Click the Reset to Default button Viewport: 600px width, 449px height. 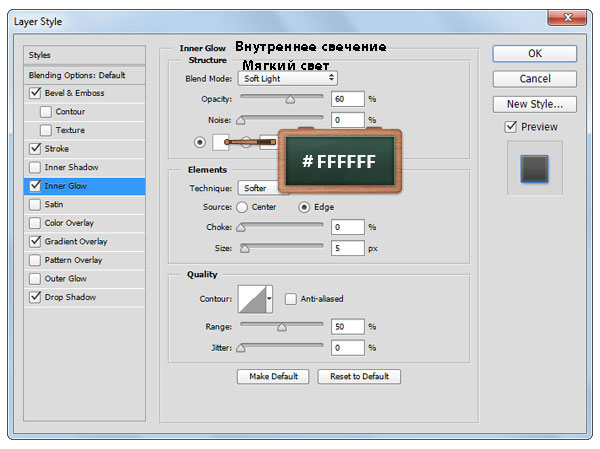(359, 377)
